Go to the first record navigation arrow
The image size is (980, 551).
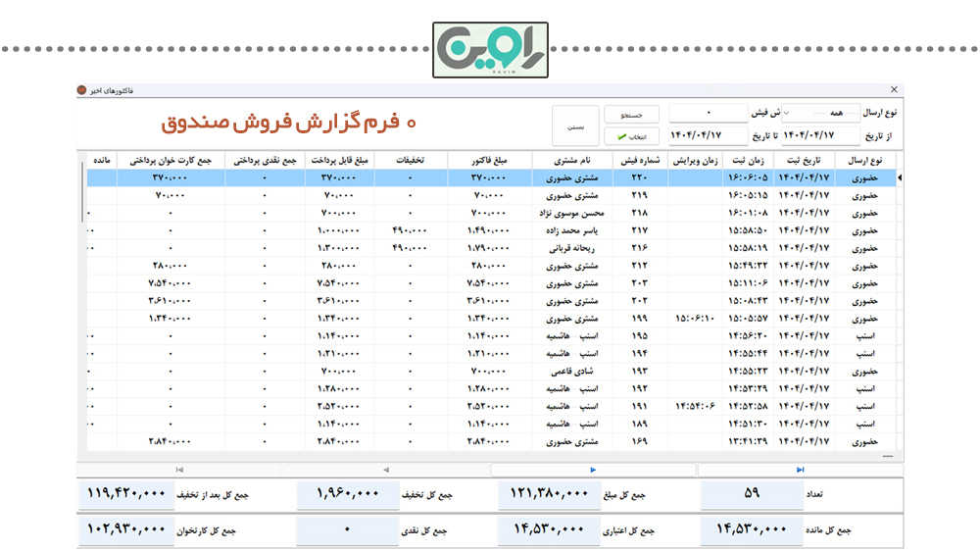click(x=179, y=470)
